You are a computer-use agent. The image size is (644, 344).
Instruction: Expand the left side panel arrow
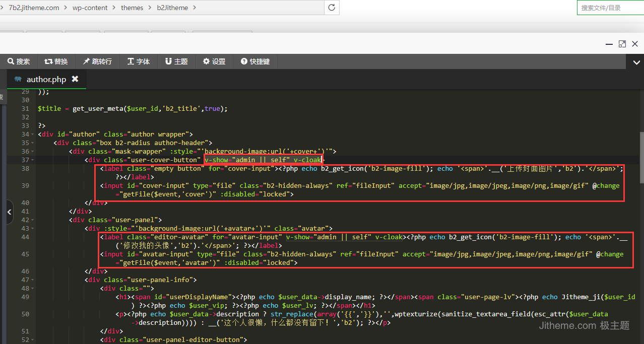tap(10, 213)
